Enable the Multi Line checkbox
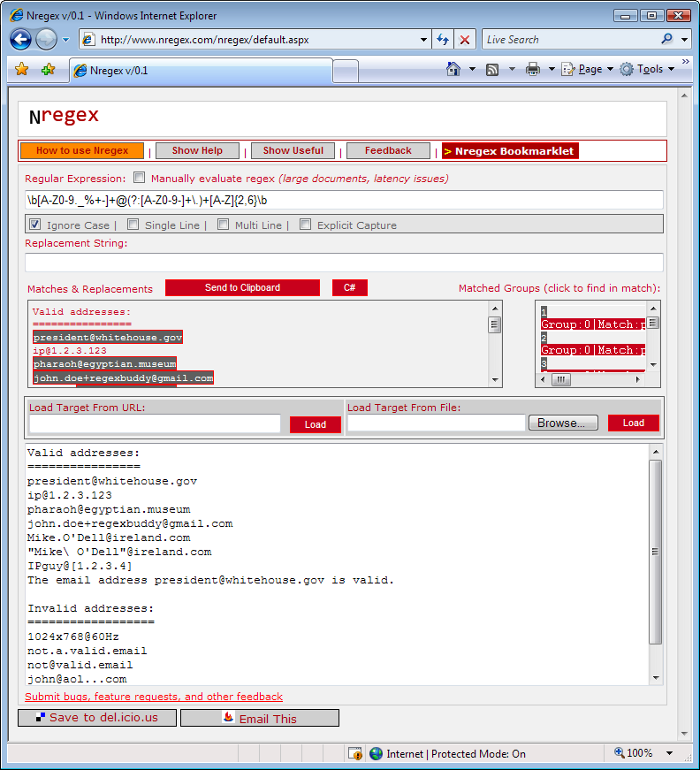Viewport: 700px width, 770px height. click(x=224, y=225)
